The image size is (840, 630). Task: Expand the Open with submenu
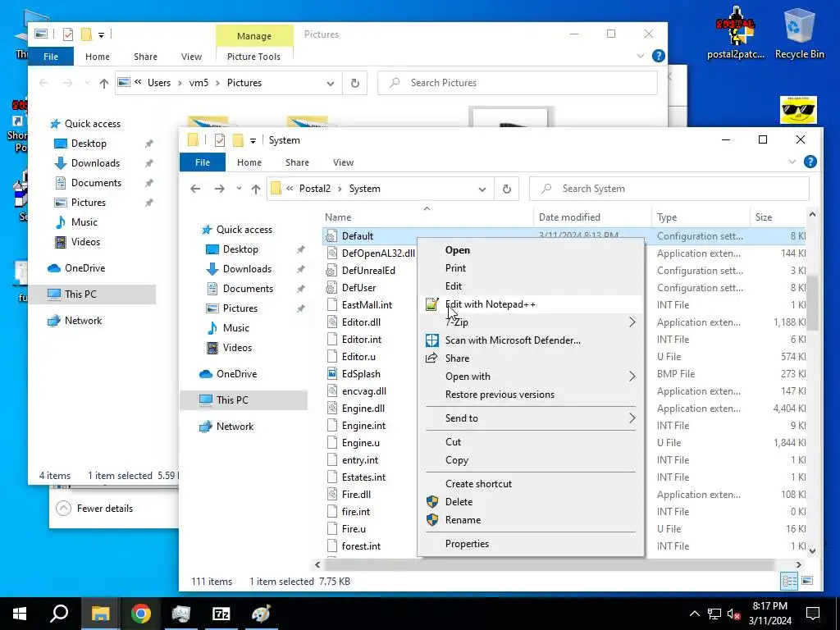[x=632, y=377]
